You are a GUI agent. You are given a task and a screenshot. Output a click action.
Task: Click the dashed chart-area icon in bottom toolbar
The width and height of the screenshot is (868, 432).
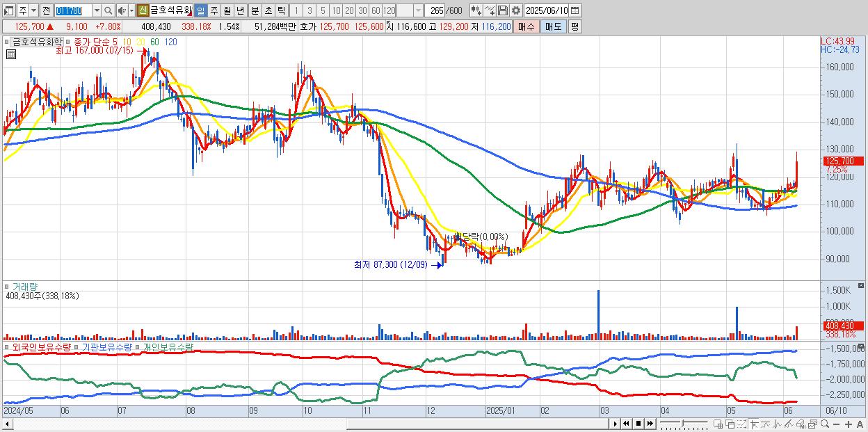(x=741, y=424)
